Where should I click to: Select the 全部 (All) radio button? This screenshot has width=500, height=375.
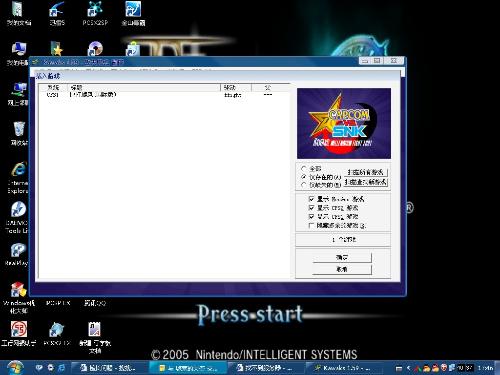pyautogui.click(x=303, y=168)
